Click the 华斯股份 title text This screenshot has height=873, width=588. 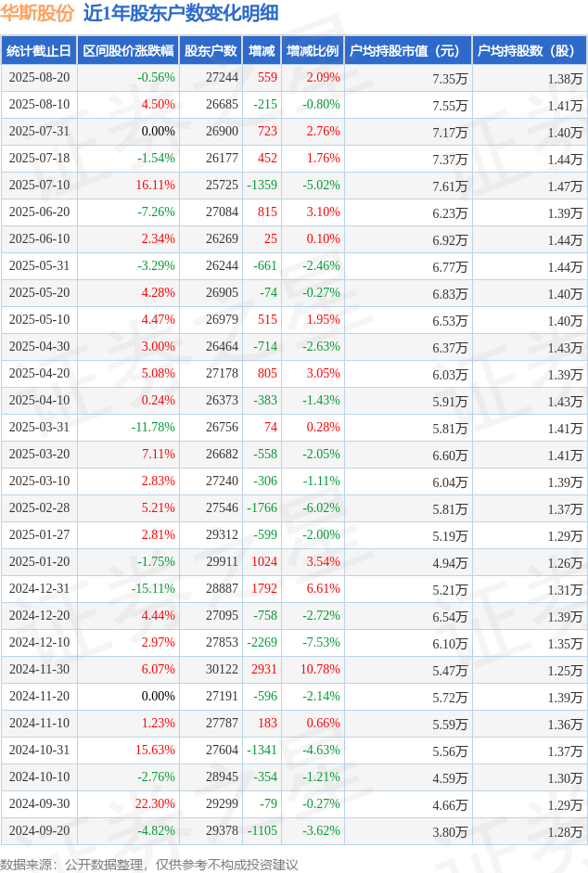pyautogui.click(x=37, y=13)
